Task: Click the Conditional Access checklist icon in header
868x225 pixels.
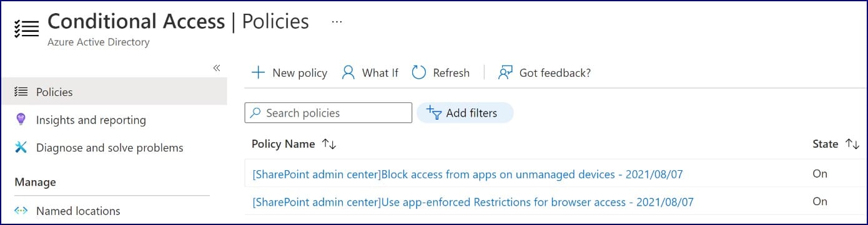Action: [26, 29]
